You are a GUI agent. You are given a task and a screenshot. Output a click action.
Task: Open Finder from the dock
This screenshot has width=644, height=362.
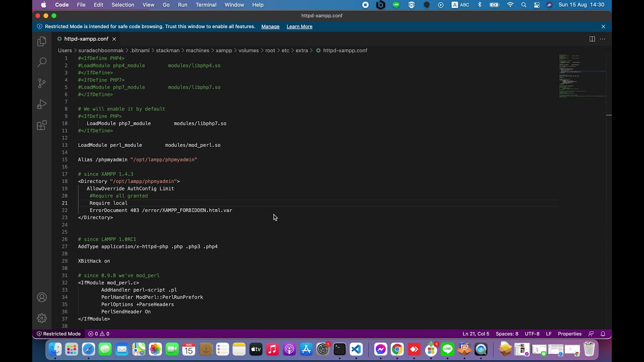55,349
